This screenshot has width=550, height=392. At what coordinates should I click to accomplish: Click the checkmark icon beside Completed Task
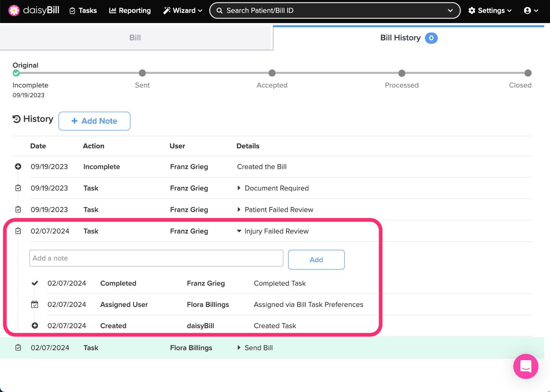coord(35,283)
